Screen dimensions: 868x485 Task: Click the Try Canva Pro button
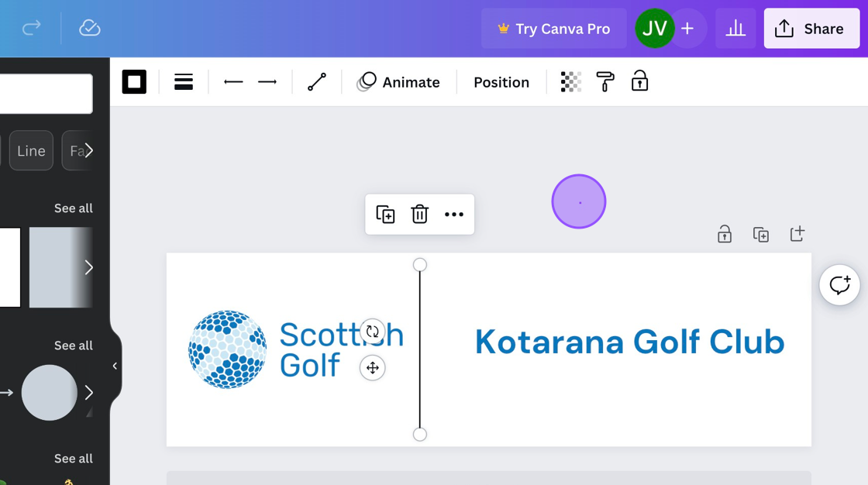click(553, 28)
